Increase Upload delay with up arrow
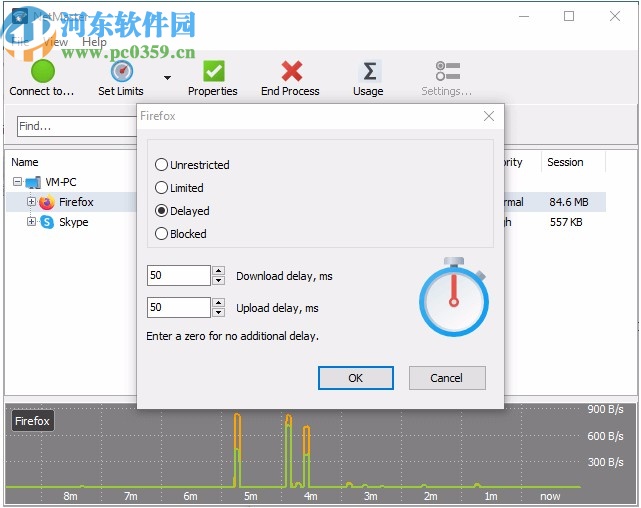Screen dimensions: 641x508 pyautogui.click(x=219, y=302)
